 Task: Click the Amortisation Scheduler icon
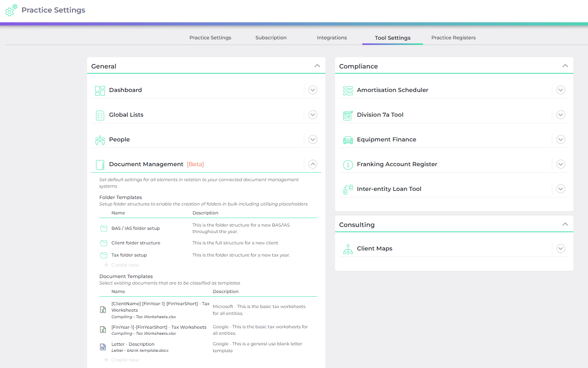pyautogui.click(x=348, y=90)
